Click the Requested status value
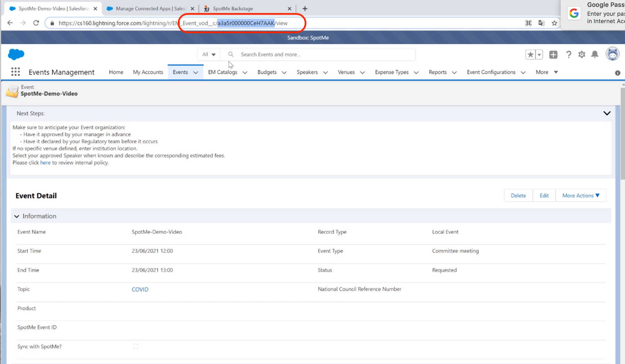The width and height of the screenshot is (625, 364). [x=444, y=270]
